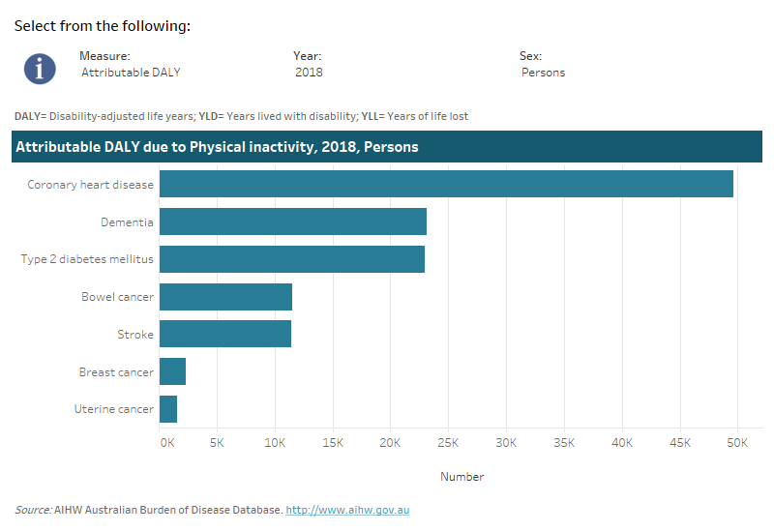Open the Measure dropdown showing Attributable DALY
Viewport: 774px width, 532px height.
131,73
